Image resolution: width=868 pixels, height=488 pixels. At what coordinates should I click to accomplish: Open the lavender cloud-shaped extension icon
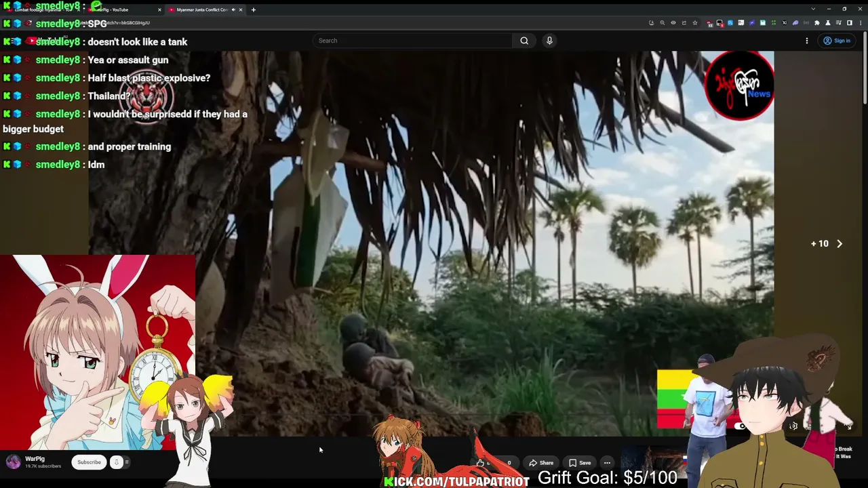click(x=795, y=23)
